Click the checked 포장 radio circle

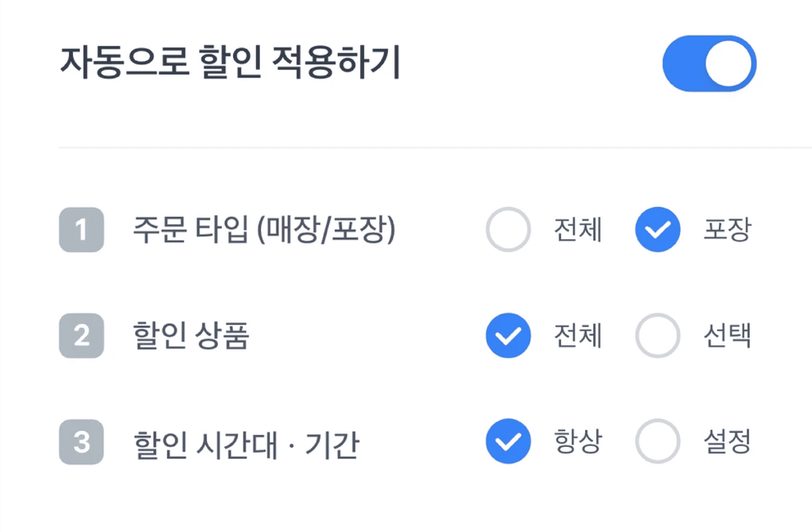click(658, 230)
